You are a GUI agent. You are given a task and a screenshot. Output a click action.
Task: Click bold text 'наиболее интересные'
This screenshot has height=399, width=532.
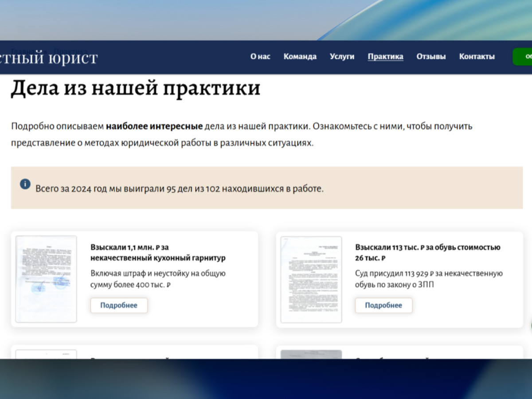coord(154,126)
